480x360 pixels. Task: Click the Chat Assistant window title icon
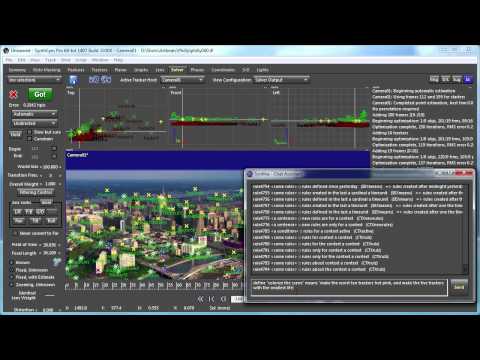pos(250,174)
